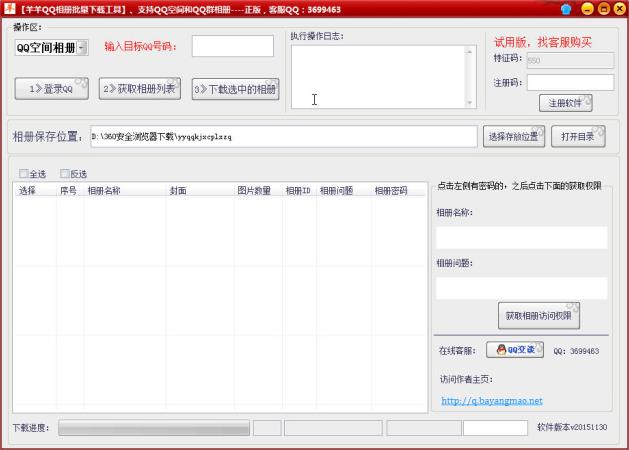Click the blue skin icon in title bar

(x=566, y=9)
